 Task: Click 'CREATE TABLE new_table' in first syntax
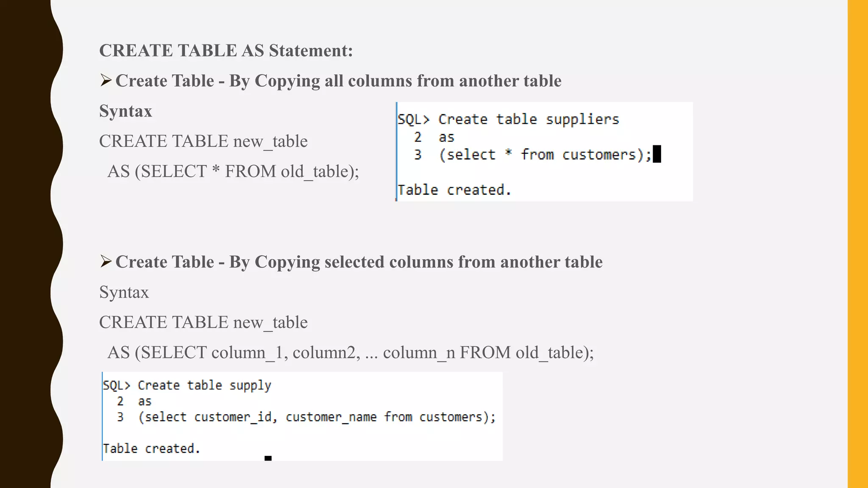[x=203, y=141]
